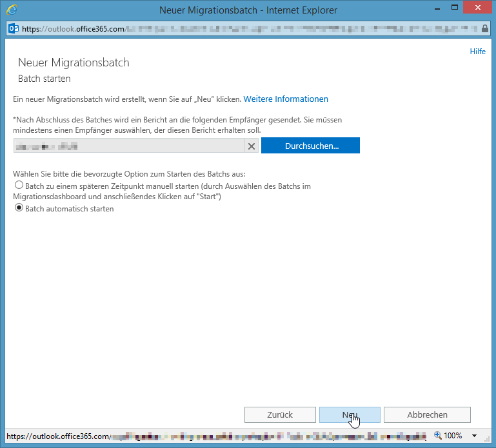Click the outlook.office365.com address bar URL
Screen dimensions: 496x448
[x=71, y=28]
